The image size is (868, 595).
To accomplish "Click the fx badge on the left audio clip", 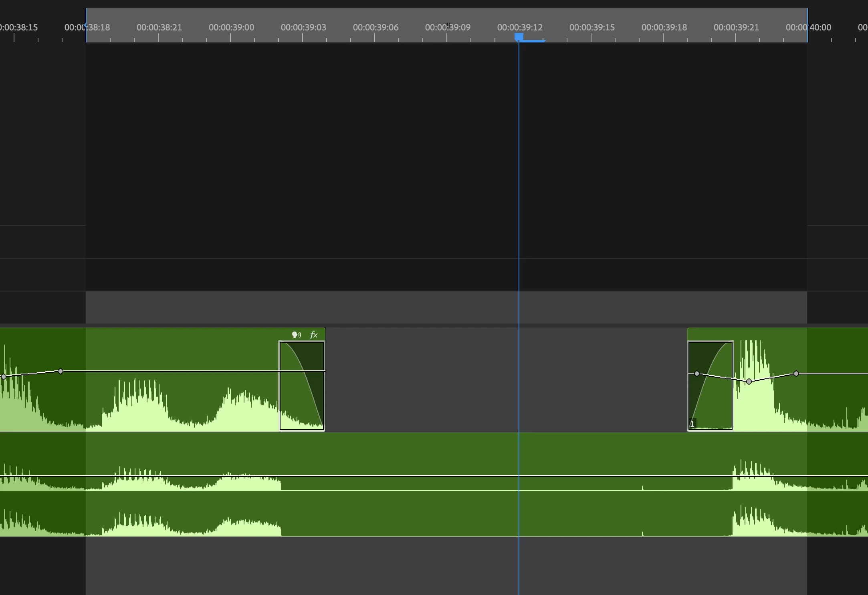I will click(x=314, y=335).
